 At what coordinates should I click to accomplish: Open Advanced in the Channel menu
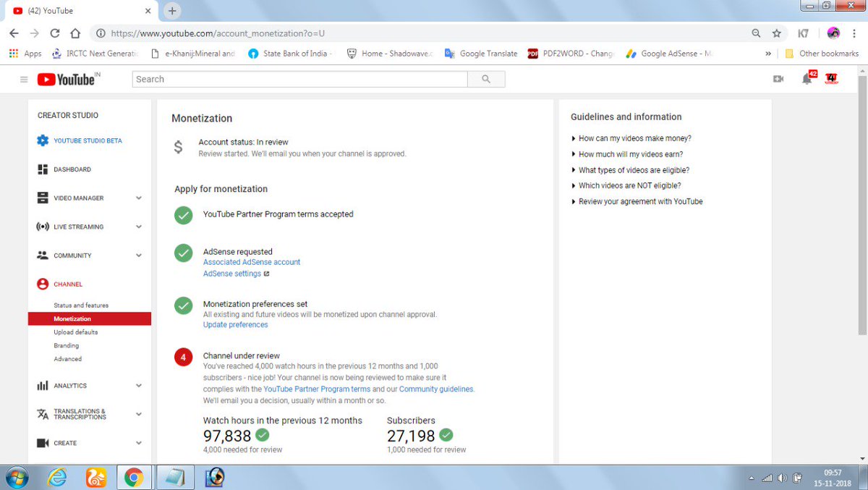(x=68, y=359)
